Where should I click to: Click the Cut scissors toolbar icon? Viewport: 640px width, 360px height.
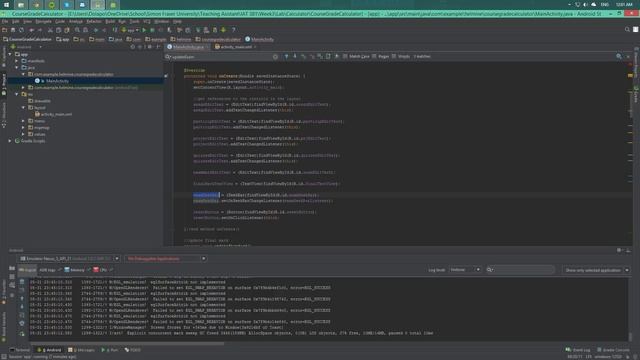[50, 30]
